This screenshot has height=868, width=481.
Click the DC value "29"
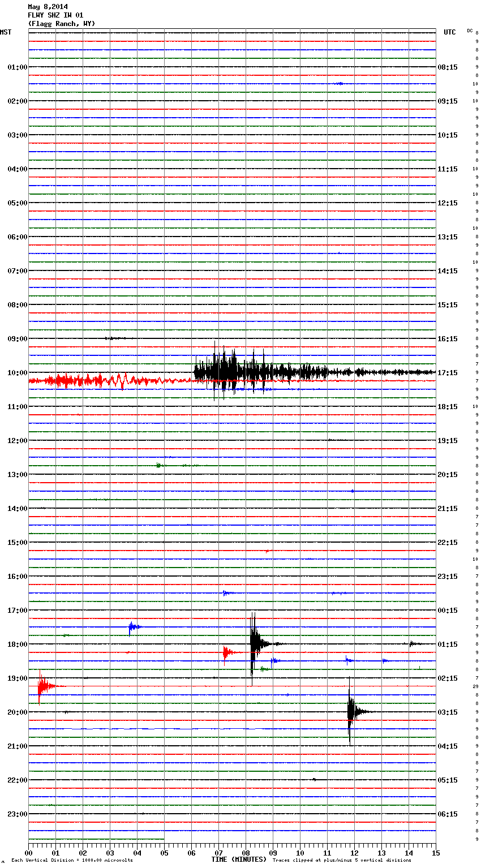point(476,686)
